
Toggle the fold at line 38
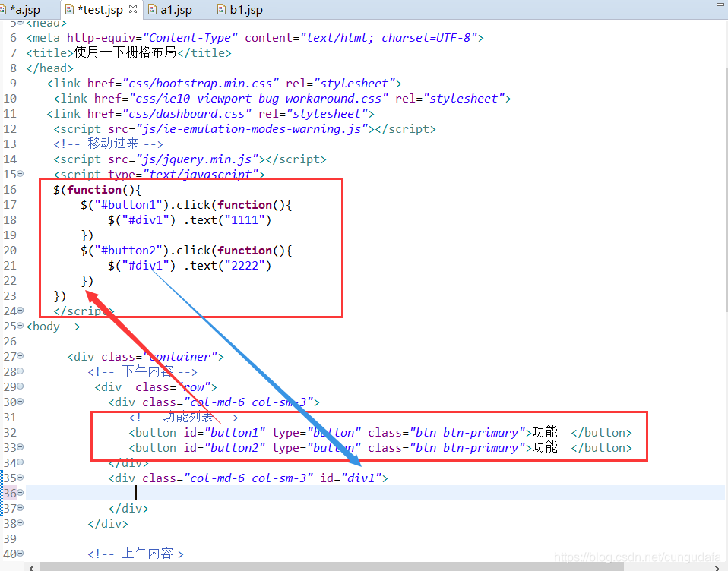point(20,522)
